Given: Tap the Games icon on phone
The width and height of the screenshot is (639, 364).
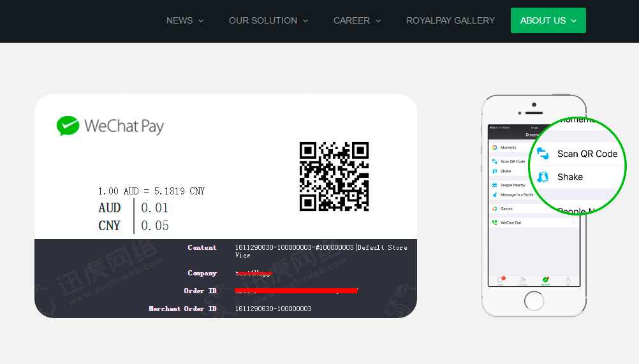Looking at the screenshot, I should click(x=495, y=208).
